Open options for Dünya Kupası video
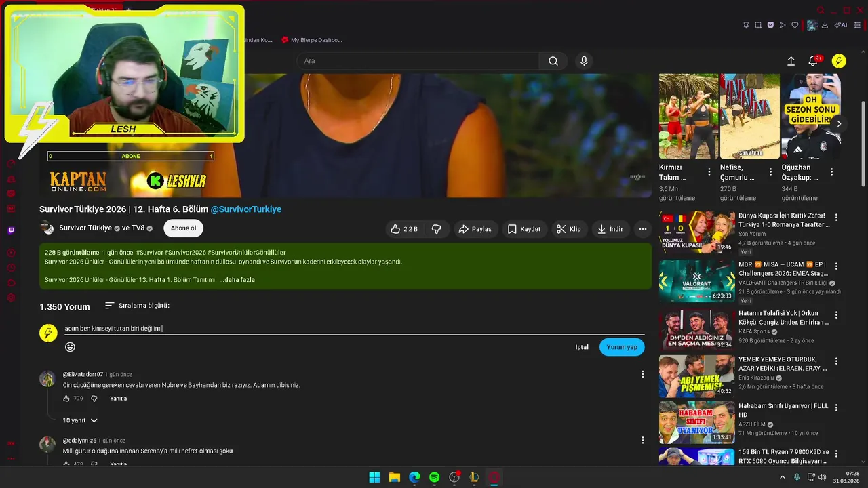 click(x=836, y=218)
